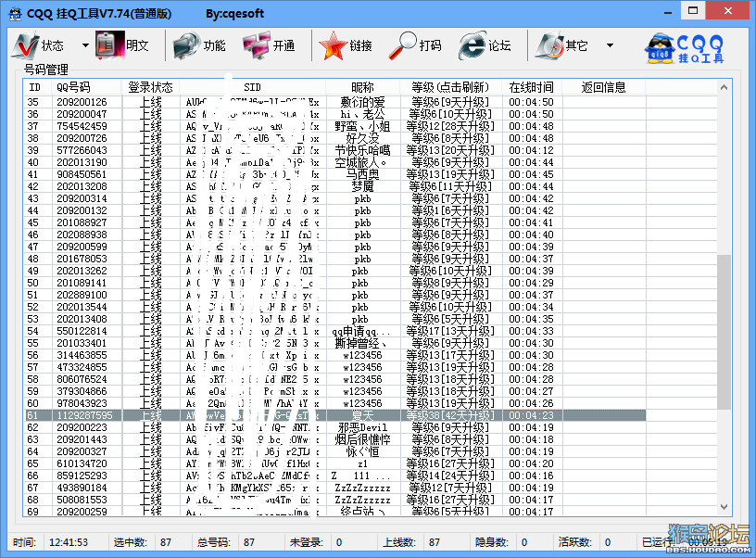Open the 功能 monitor icon
Screen dimensions: 756x558
pyautogui.click(x=186, y=45)
